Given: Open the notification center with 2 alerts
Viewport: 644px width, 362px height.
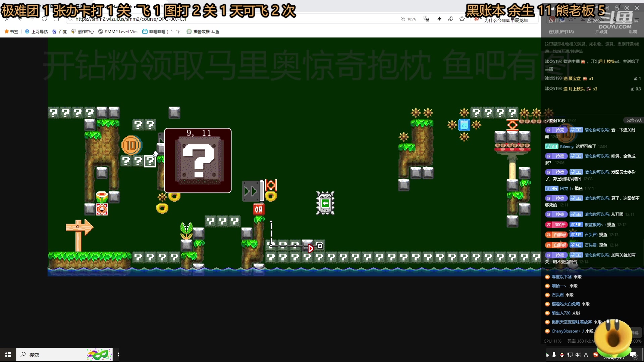Looking at the screenshot, I should [x=634, y=355].
